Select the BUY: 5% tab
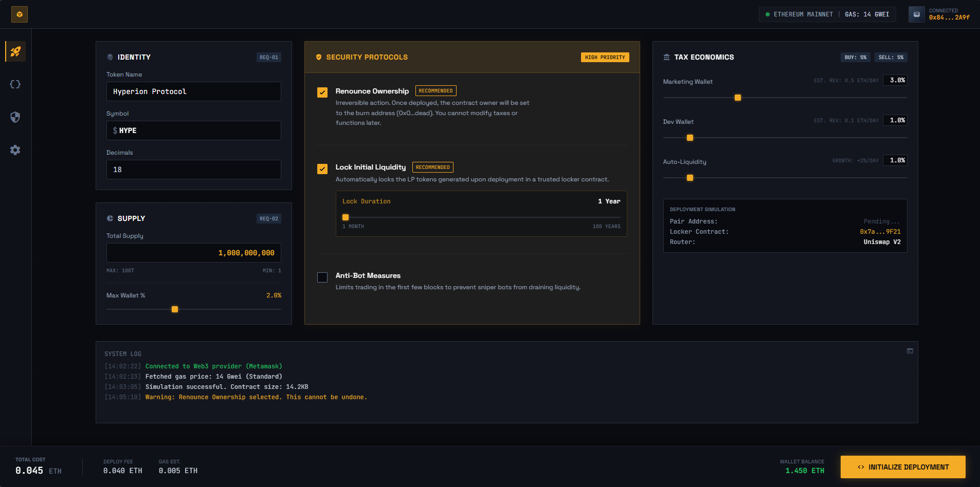Screen dimensions: 980x487 (855, 57)
